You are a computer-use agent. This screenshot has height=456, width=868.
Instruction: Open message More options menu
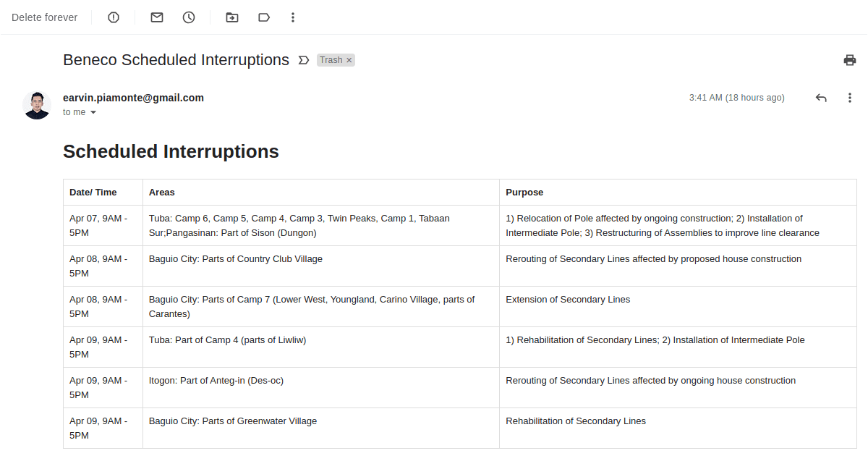850,98
